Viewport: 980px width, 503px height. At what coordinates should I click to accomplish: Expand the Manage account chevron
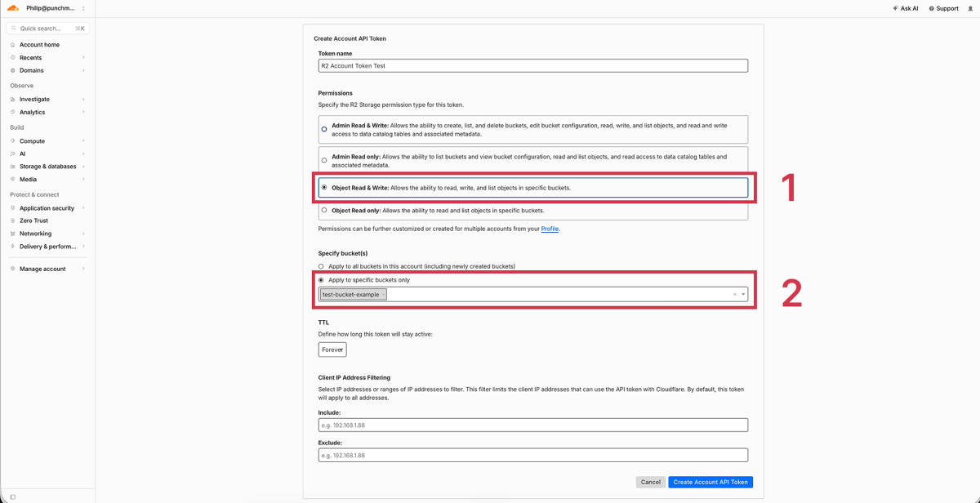83,269
